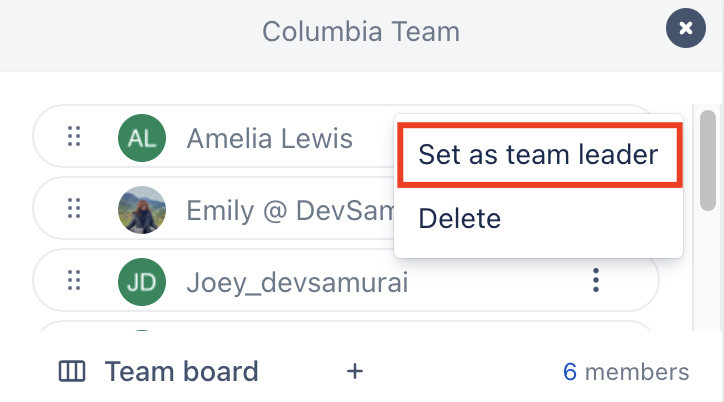Select the Amelia Lewis name

pos(269,137)
